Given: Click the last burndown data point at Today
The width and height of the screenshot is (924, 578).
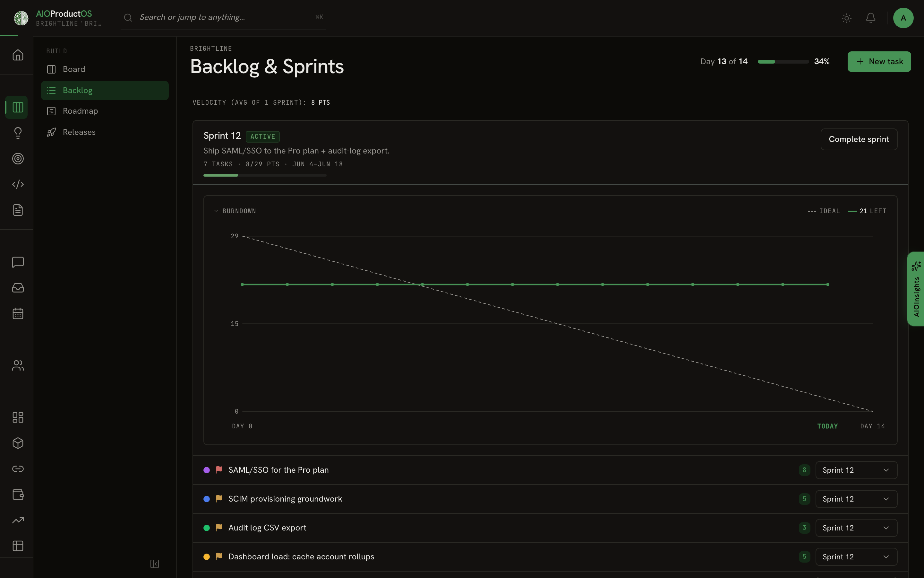Looking at the screenshot, I should (827, 285).
